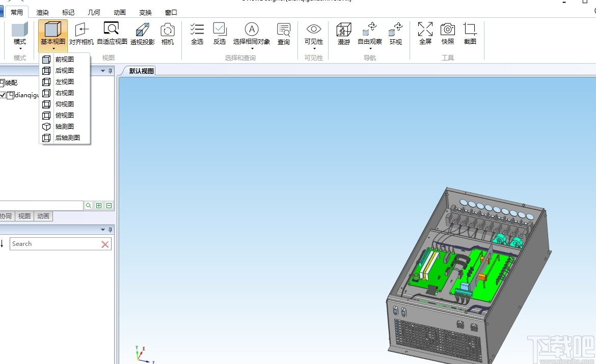Image resolution: width=596 pixels, height=364 pixels.
Task: Expand all tree nodes with the plus icon
Action: point(100,205)
